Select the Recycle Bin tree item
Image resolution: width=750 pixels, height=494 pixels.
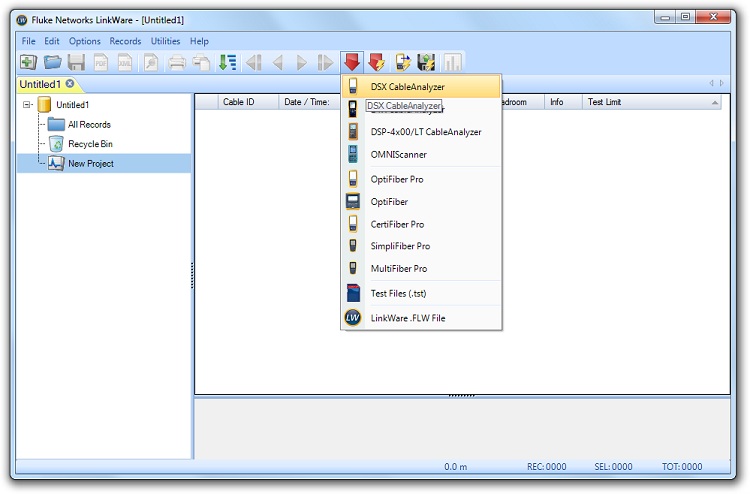coord(90,144)
